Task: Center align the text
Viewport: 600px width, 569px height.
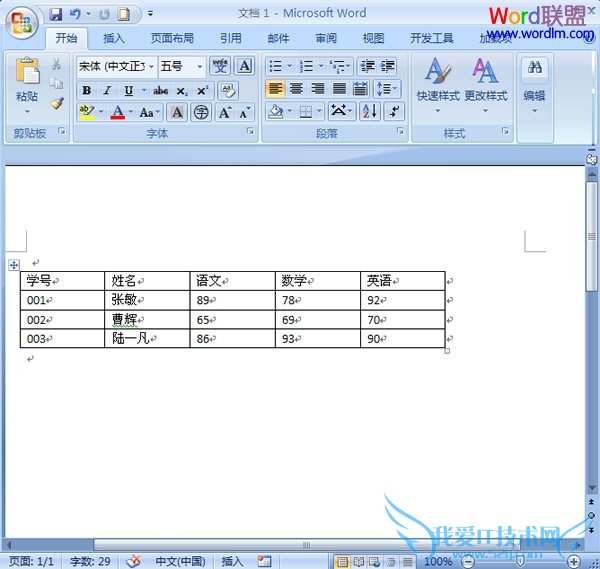Action: (x=296, y=89)
